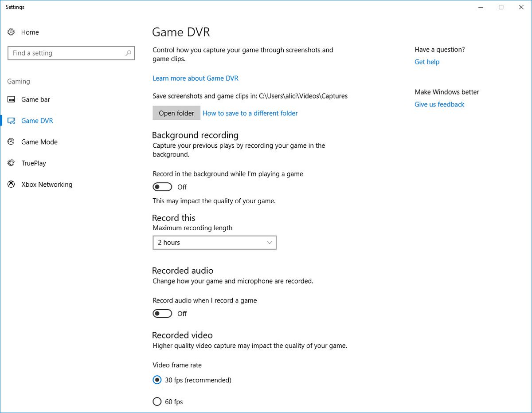The width and height of the screenshot is (532, 413).
Task: Click the Game DVR sidebar icon
Action: coord(11,121)
